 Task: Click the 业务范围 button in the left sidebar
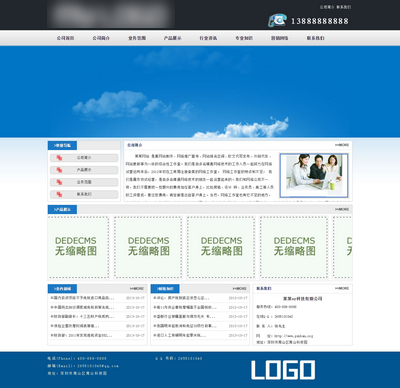point(84,182)
